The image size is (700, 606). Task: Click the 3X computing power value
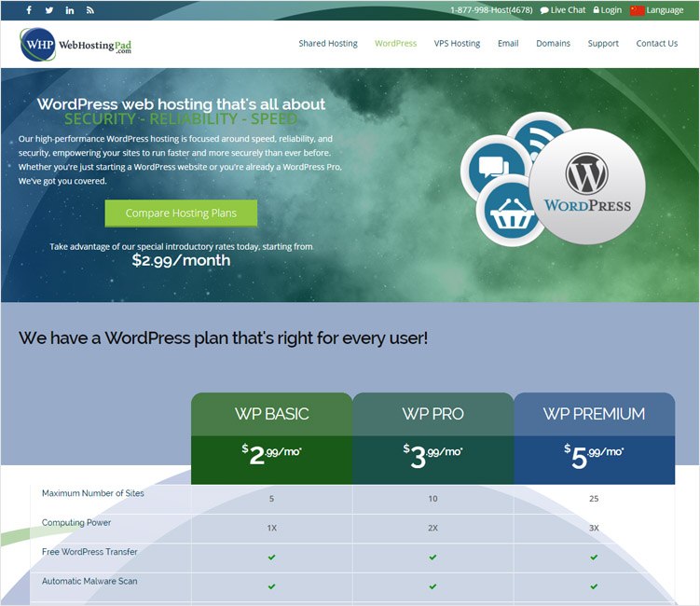coord(594,528)
